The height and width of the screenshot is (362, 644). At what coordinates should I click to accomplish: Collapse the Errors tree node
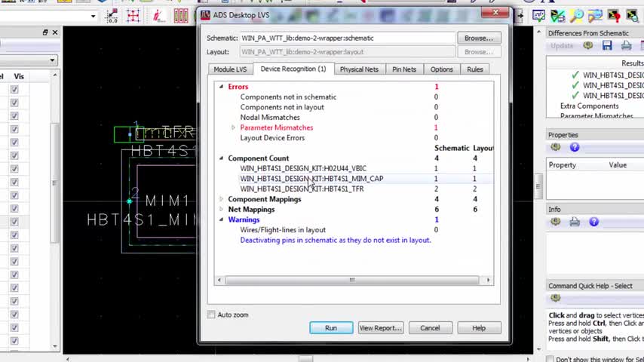point(222,87)
